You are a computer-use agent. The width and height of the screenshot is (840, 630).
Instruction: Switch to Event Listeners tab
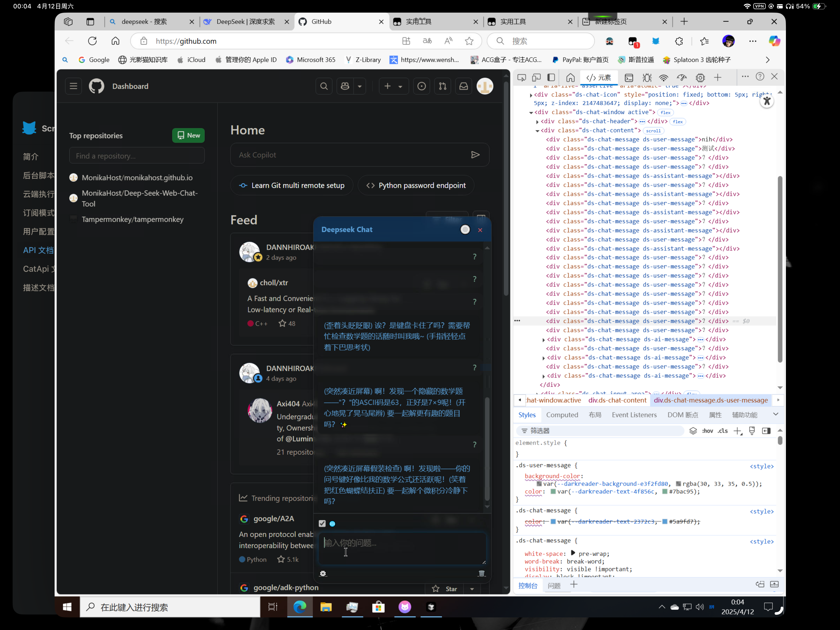click(x=634, y=415)
